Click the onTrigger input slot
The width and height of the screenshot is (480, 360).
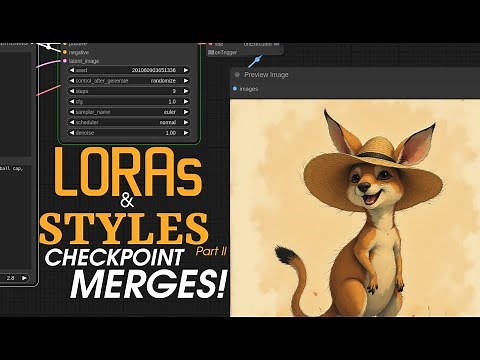coord(211,52)
